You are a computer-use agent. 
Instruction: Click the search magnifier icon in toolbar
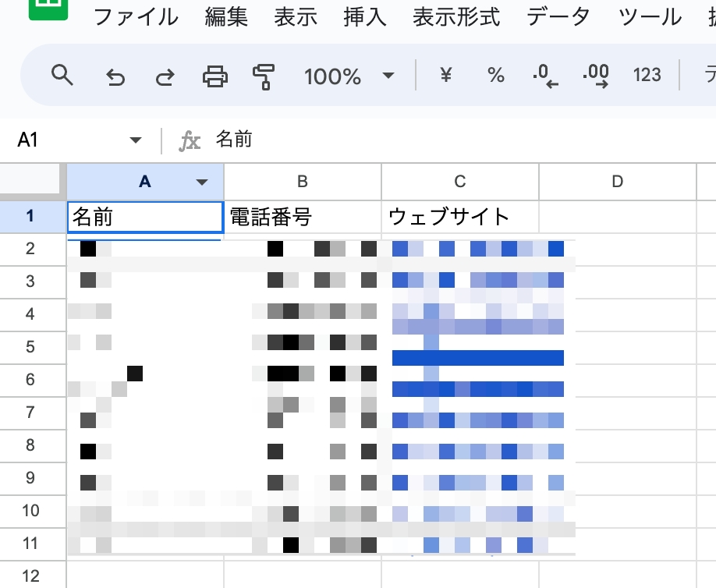tap(62, 76)
